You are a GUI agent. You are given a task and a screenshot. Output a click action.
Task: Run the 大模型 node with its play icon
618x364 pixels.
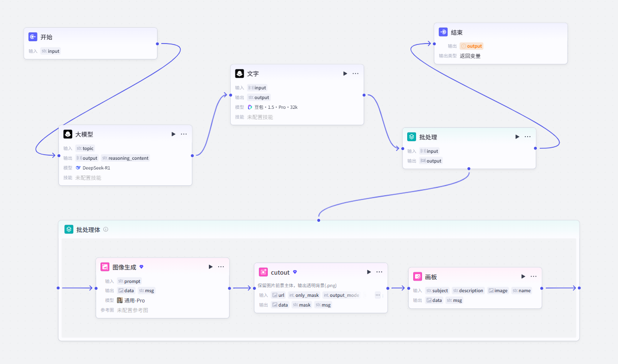pos(173,134)
